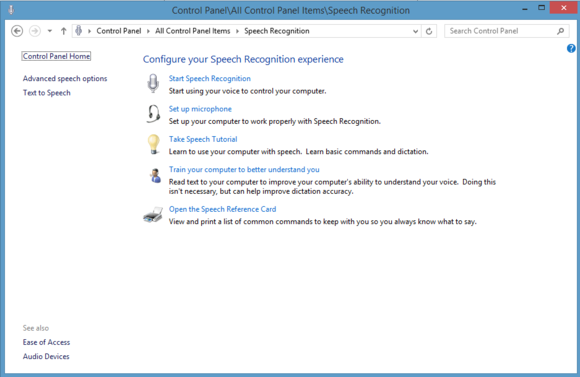Click description 'Learn to use your computer with speech'
Screen dimensions: 580x377
click(299, 152)
